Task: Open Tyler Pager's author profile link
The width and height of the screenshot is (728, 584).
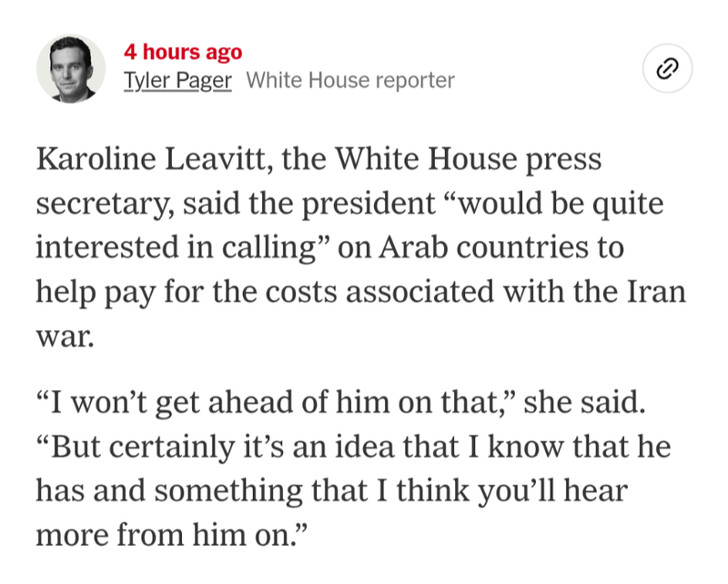Action: [177, 80]
